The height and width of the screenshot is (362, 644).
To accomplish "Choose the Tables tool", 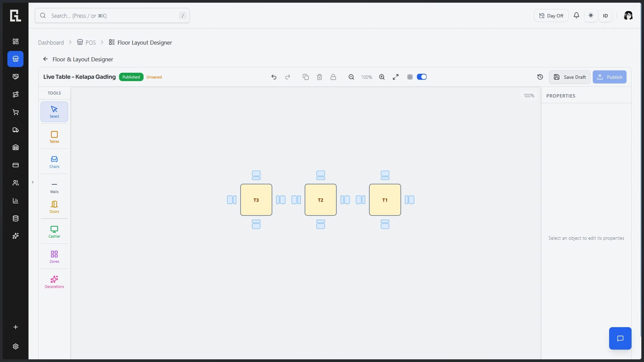I will (x=54, y=137).
